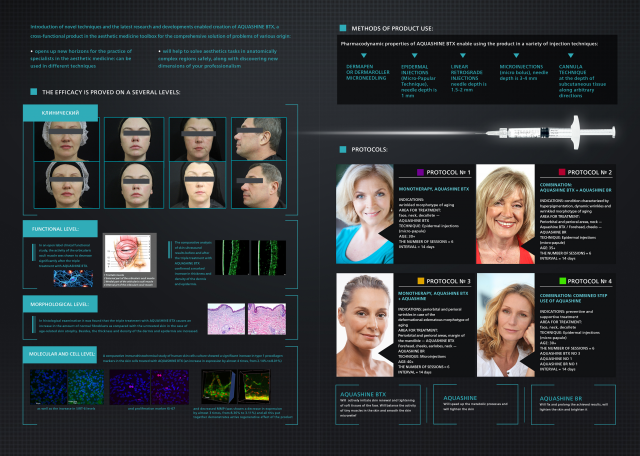The height and width of the screenshot is (456, 640).
Task: Click the blue neuron network image
Action: click(x=73, y=278)
